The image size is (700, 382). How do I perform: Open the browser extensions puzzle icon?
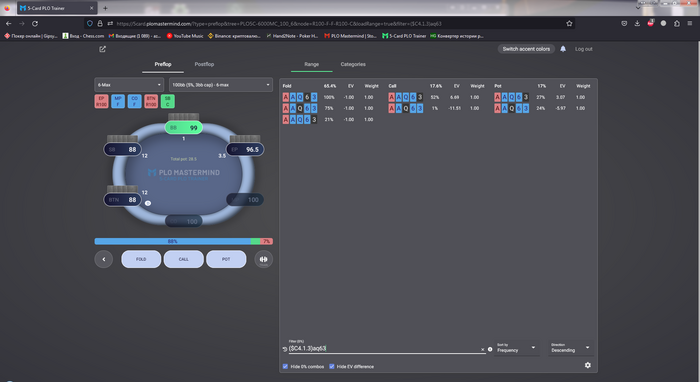tap(677, 24)
